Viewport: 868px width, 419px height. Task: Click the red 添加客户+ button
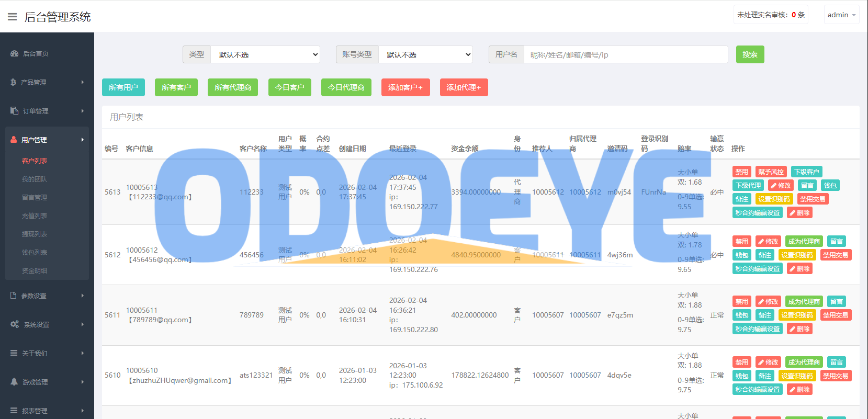[405, 87]
